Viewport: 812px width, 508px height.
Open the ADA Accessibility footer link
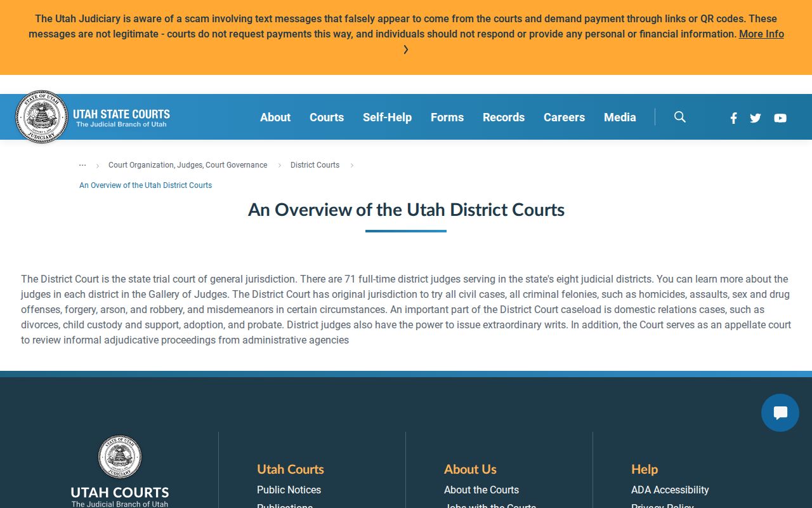670,490
